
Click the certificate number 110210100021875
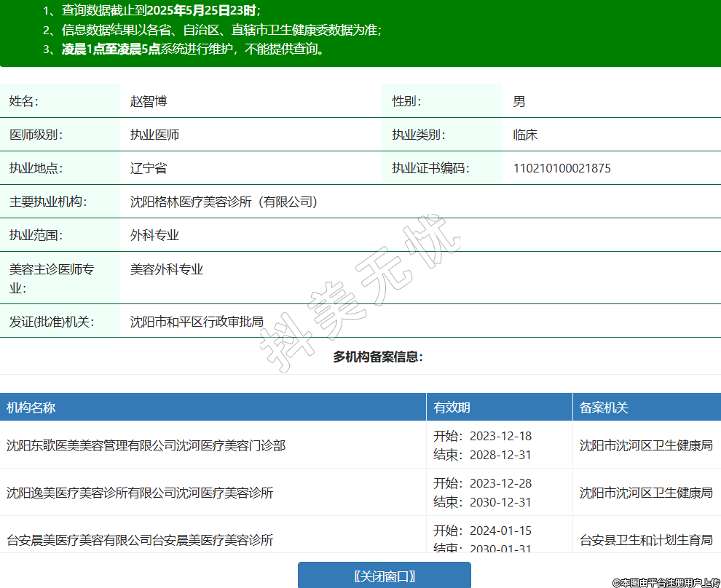click(562, 168)
